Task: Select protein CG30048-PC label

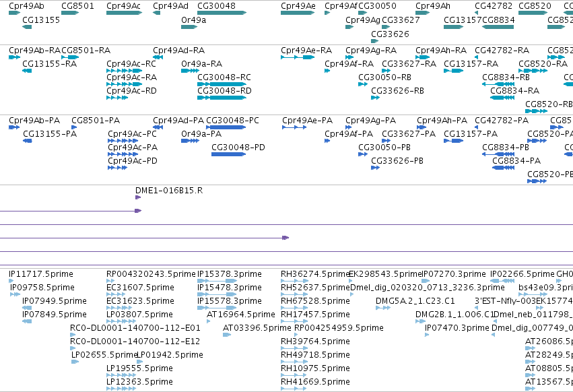Action: pos(232,121)
